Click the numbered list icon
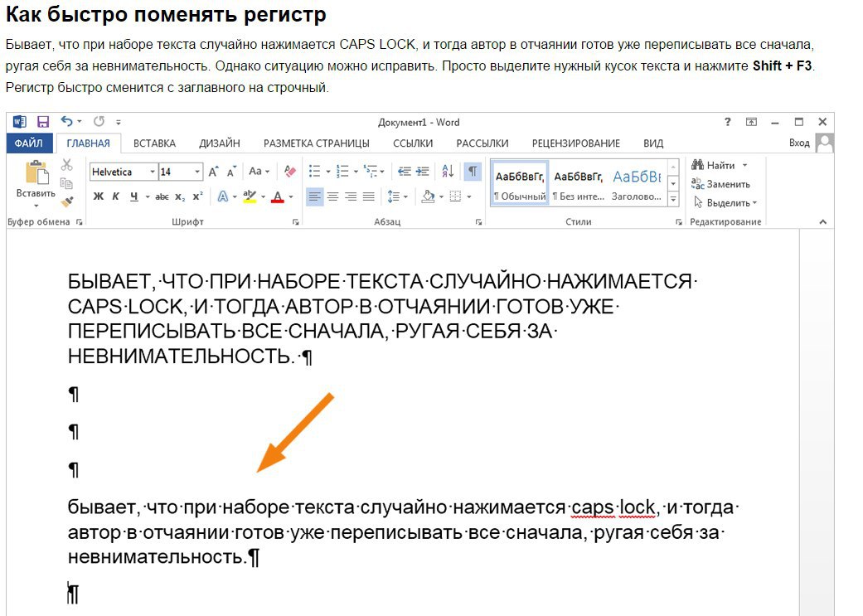 pos(342,171)
